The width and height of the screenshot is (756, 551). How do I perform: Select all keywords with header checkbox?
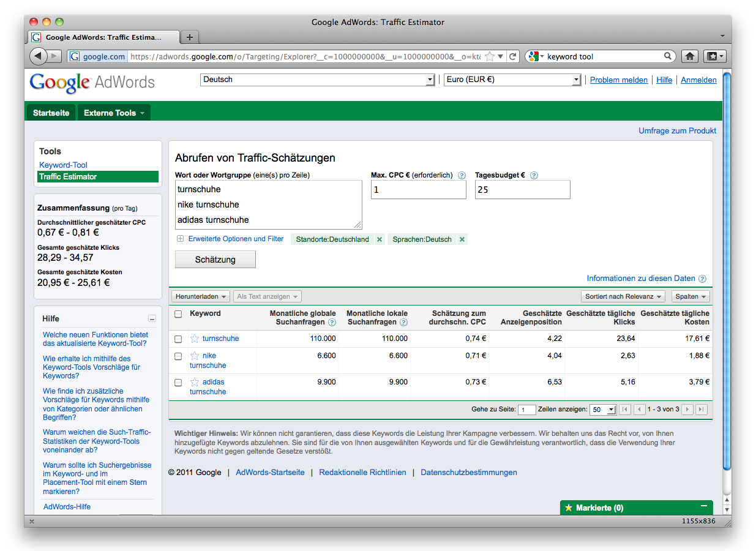[178, 314]
